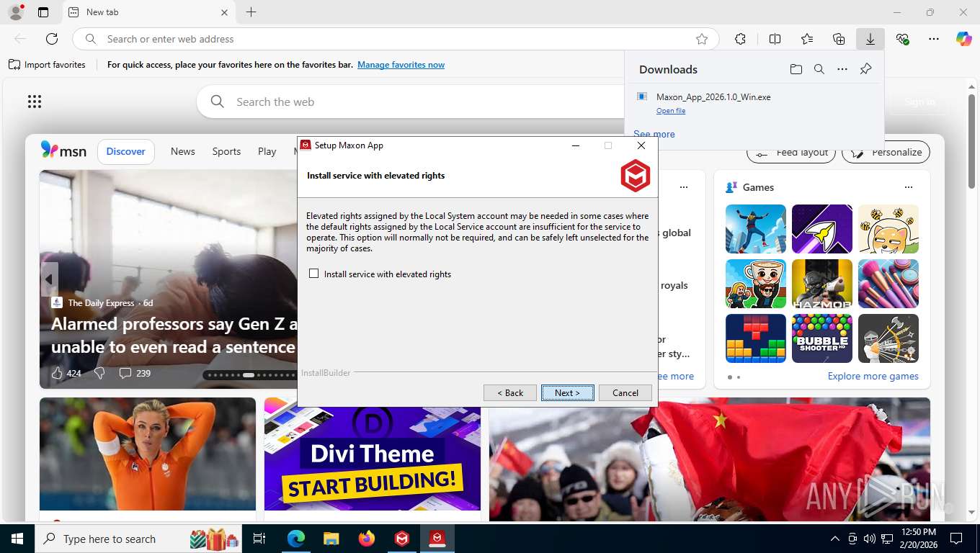
Task: Open Task View on taskbar
Action: tap(259, 539)
